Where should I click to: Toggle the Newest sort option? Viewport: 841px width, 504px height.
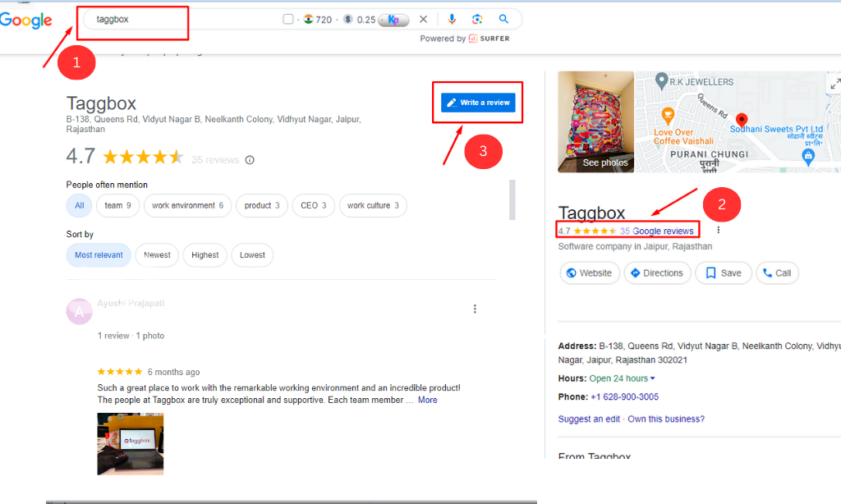click(x=157, y=255)
